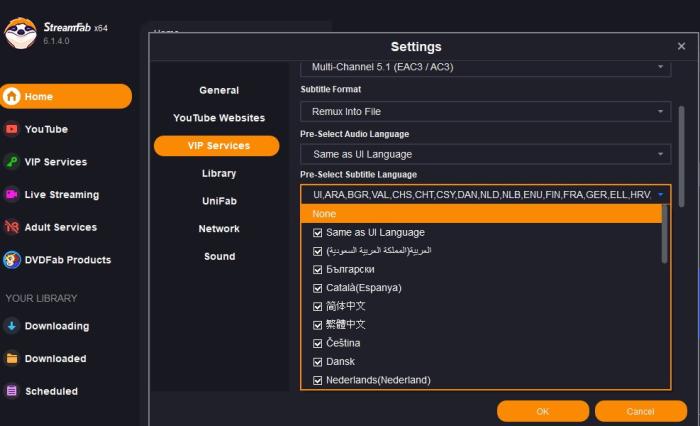Switch to the General settings tab

pyautogui.click(x=219, y=90)
